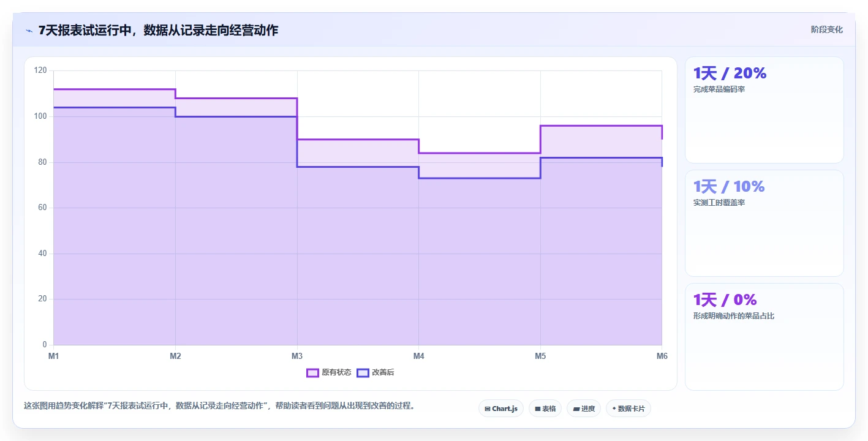Click the 80 y-axis value
Screen dimensions: 868x441
pyautogui.click(x=42, y=162)
